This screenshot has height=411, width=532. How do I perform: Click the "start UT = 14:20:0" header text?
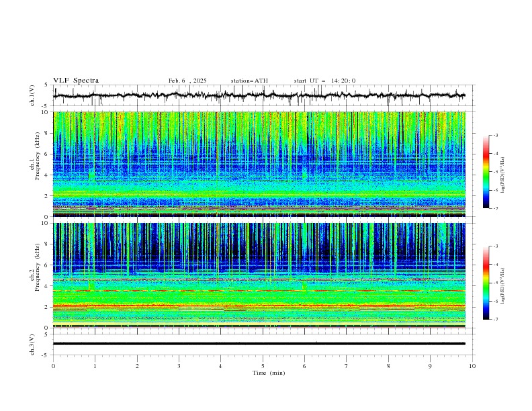(324, 81)
